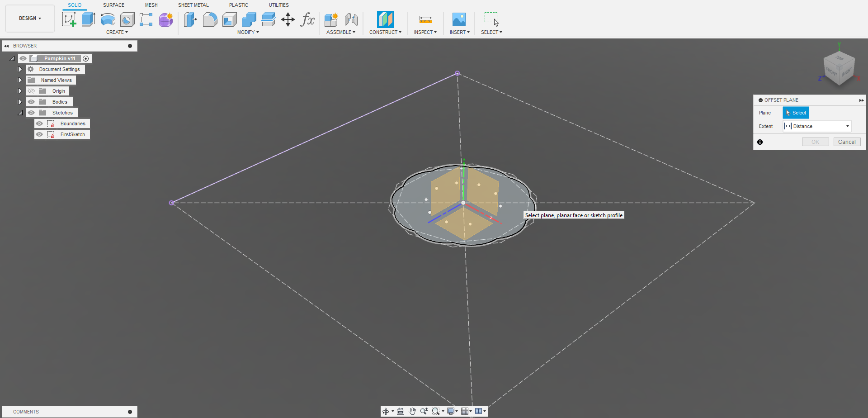Expand the Document Settings node
The width and height of the screenshot is (868, 418).
(x=20, y=69)
